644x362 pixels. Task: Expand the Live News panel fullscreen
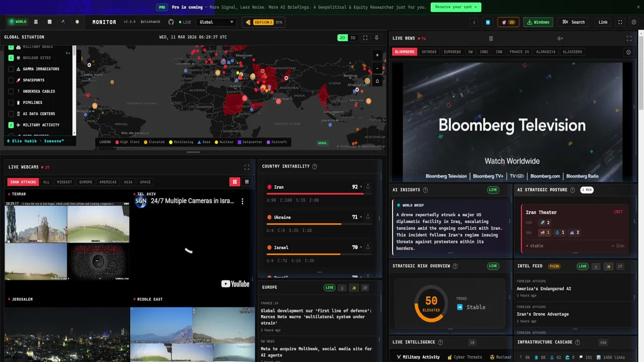[629, 38]
